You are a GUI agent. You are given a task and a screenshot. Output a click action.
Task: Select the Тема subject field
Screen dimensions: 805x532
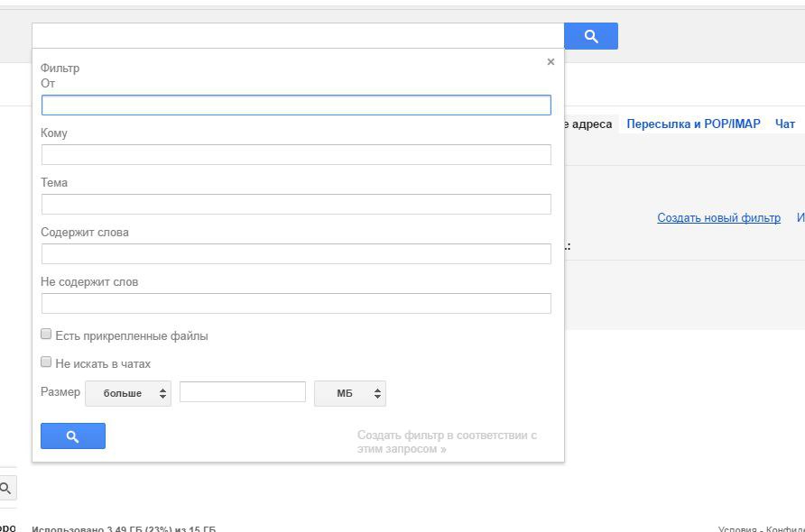(296, 205)
